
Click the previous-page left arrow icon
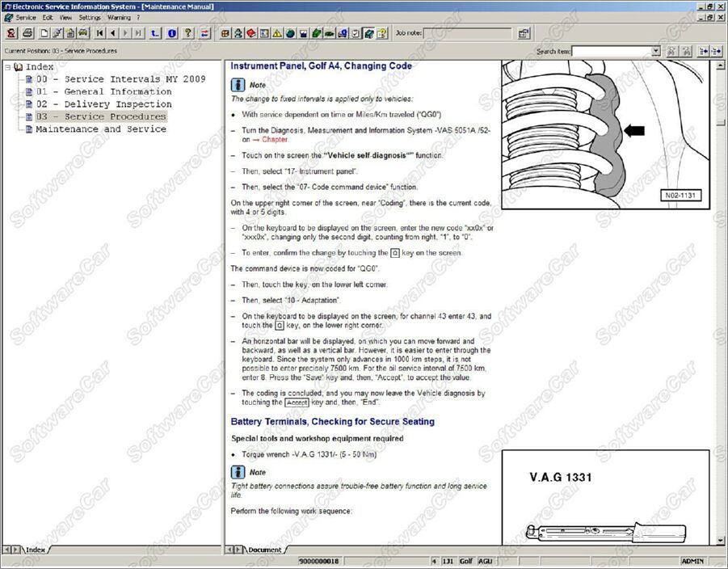click(113, 33)
